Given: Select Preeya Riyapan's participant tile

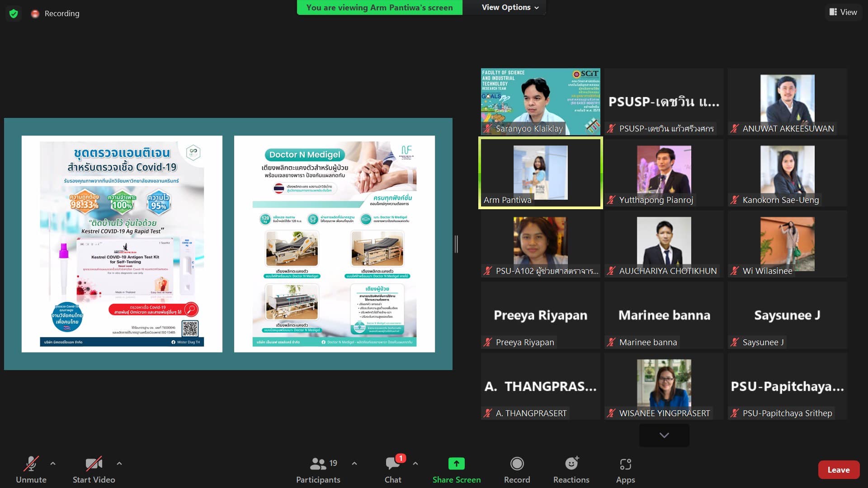Looking at the screenshot, I should click(541, 315).
